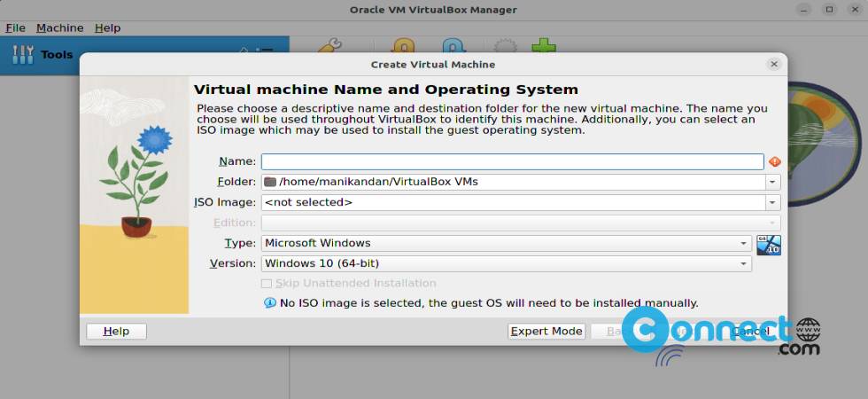The height and width of the screenshot is (399, 868).
Task: Click the folder icon in the Folder field
Action: pos(270,182)
